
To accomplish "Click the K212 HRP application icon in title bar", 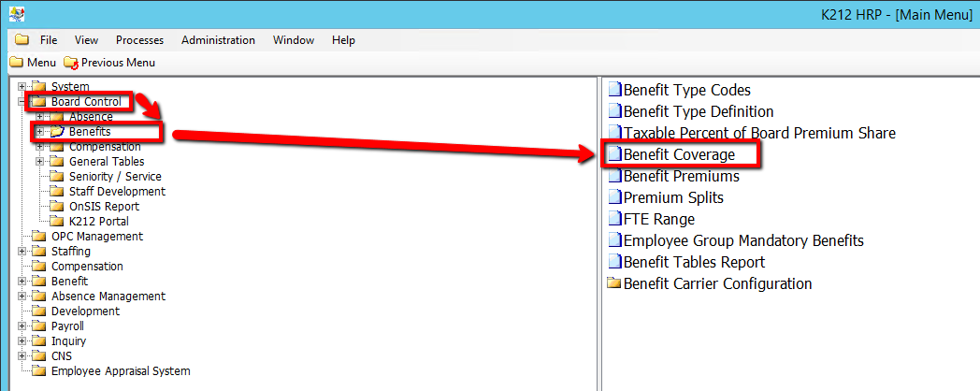I will click(x=16, y=15).
